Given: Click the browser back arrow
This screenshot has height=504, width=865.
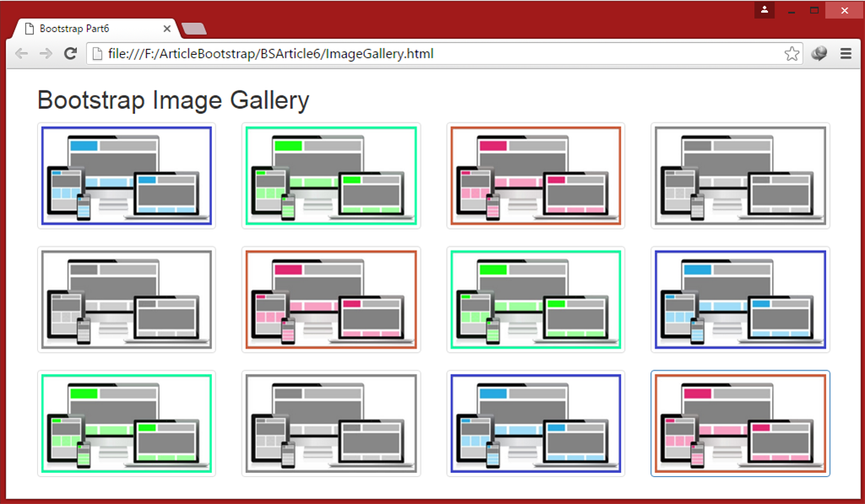Looking at the screenshot, I should 21,53.
